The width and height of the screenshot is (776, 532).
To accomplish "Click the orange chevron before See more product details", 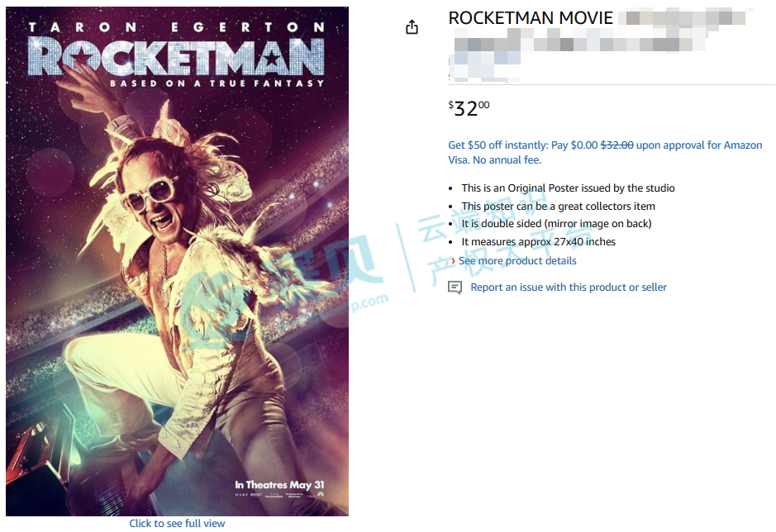I will [453, 261].
